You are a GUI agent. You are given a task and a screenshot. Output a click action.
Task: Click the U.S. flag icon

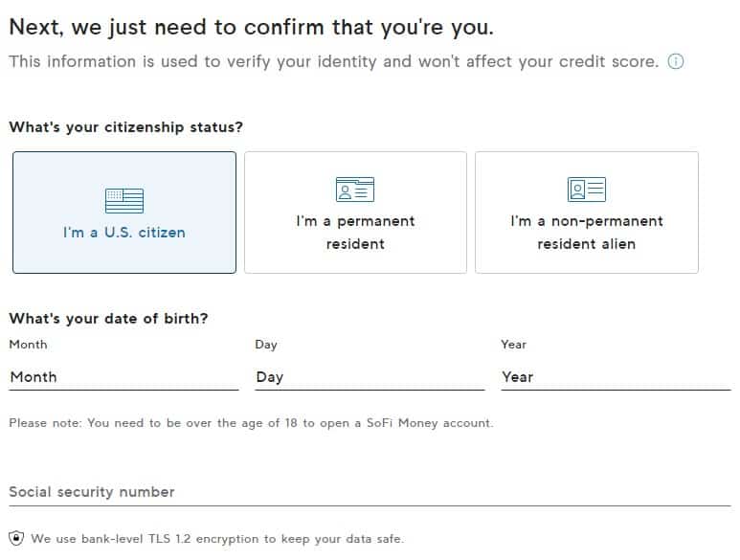click(123, 200)
